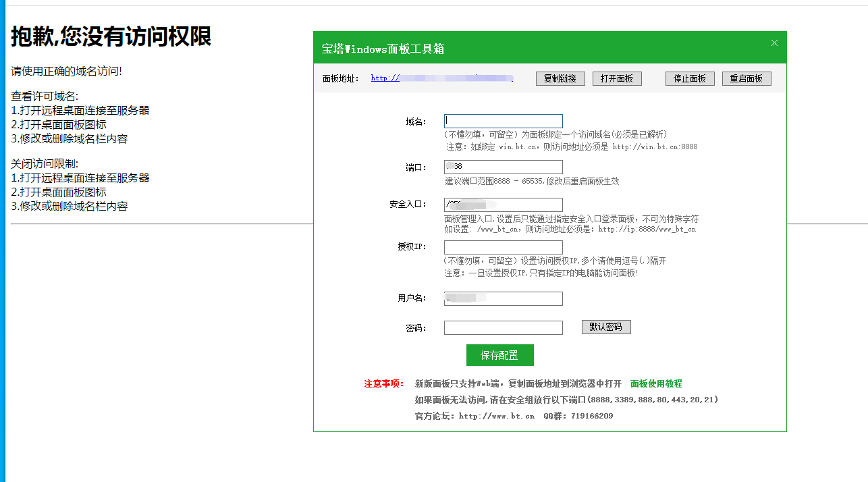The width and height of the screenshot is (868, 482).
Task: Click the dialog title 宝塔Windows面板工具箱
Action: coord(383,49)
